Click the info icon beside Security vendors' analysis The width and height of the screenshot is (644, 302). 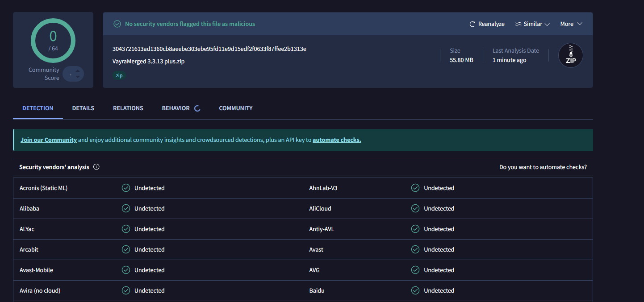point(96,167)
